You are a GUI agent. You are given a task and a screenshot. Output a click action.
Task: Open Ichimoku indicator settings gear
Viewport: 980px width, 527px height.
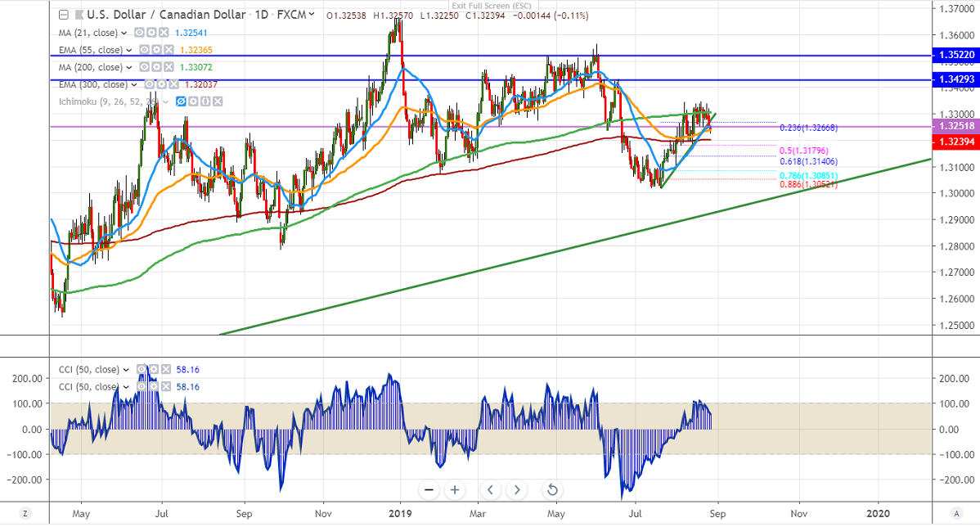pyautogui.click(x=193, y=101)
